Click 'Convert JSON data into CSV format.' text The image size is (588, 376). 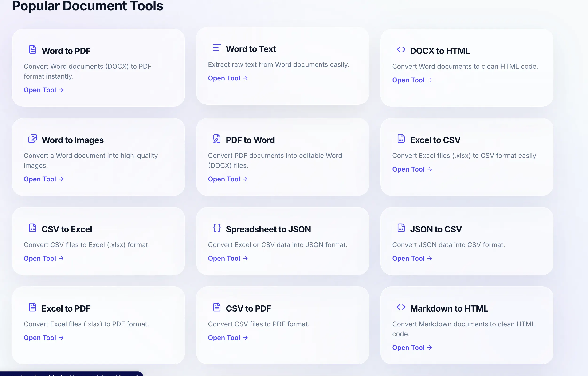(449, 245)
